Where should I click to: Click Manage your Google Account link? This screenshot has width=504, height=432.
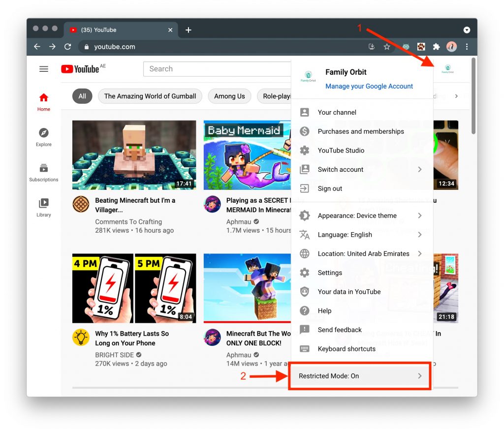pyautogui.click(x=369, y=86)
